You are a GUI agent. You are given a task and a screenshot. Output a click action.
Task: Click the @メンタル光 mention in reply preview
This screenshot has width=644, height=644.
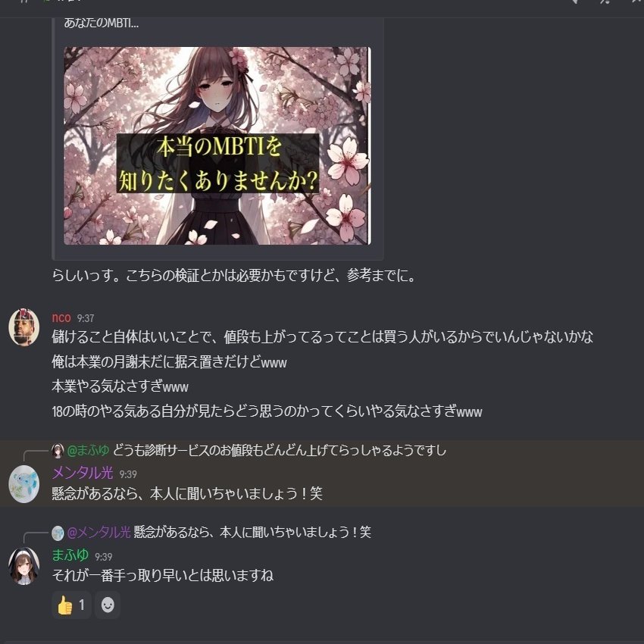pyautogui.click(x=98, y=533)
